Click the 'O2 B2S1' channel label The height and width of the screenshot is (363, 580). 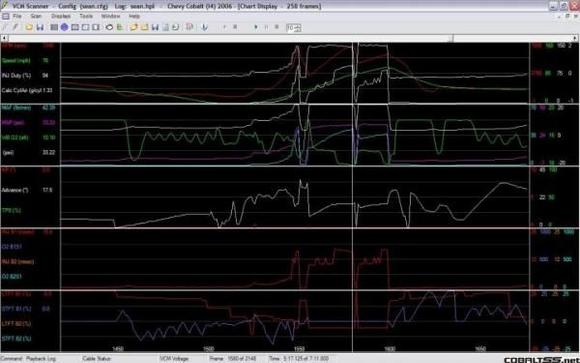tap(11, 276)
